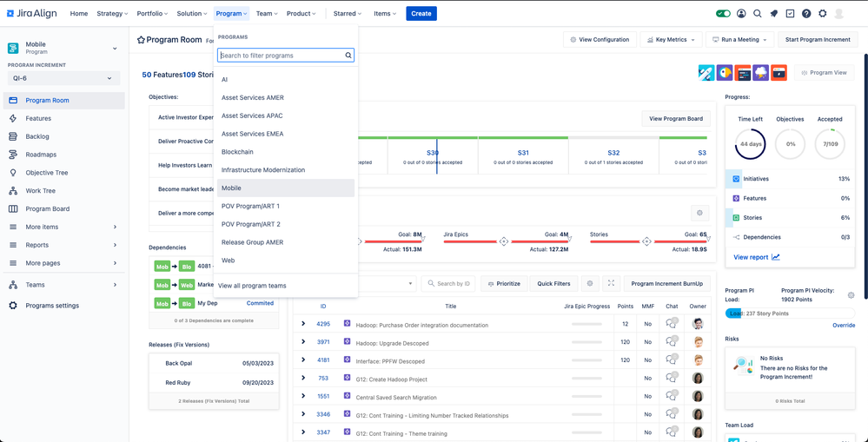Open the Starred menu
This screenshot has width=868, height=442.
coord(347,14)
